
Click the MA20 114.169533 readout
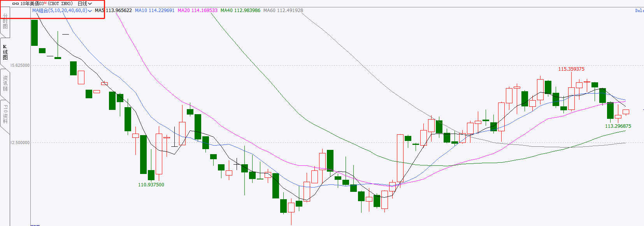click(198, 10)
